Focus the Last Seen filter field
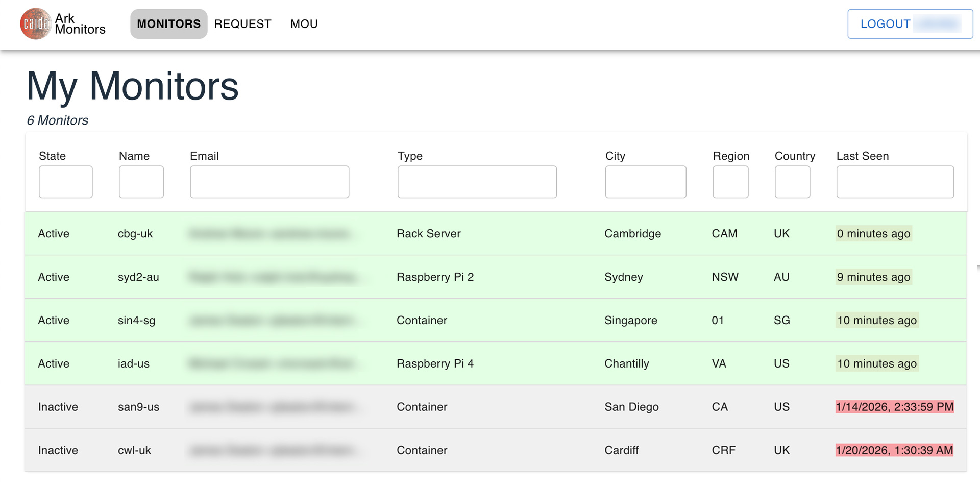This screenshot has width=980, height=488. point(895,182)
